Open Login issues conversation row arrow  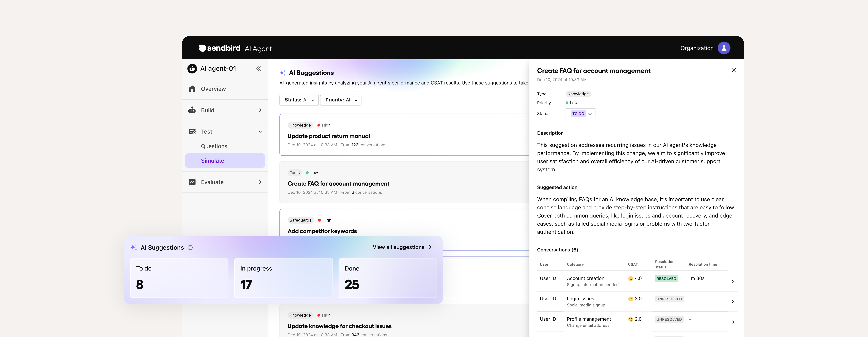[x=733, y=302]
